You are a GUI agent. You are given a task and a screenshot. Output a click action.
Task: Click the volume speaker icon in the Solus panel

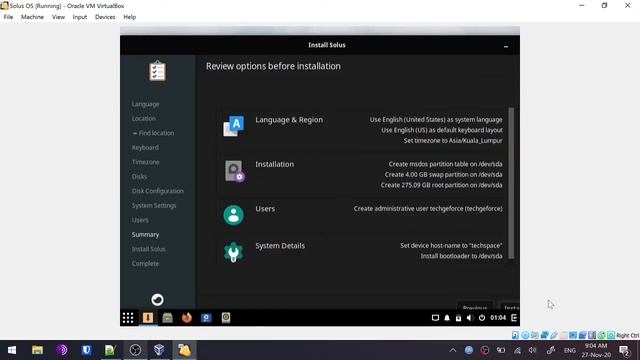coord(470,318)
